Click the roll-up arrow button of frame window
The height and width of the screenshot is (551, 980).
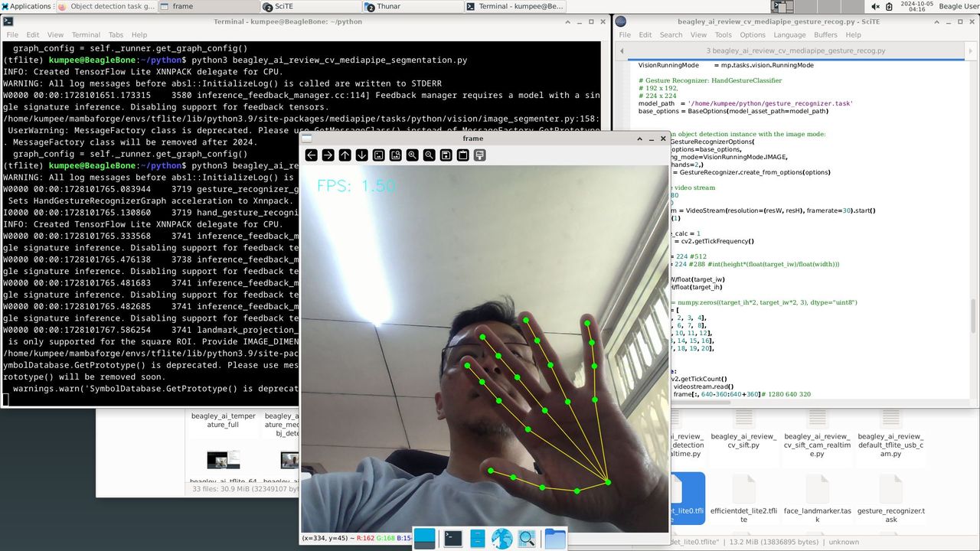click(x=640, y=139)
